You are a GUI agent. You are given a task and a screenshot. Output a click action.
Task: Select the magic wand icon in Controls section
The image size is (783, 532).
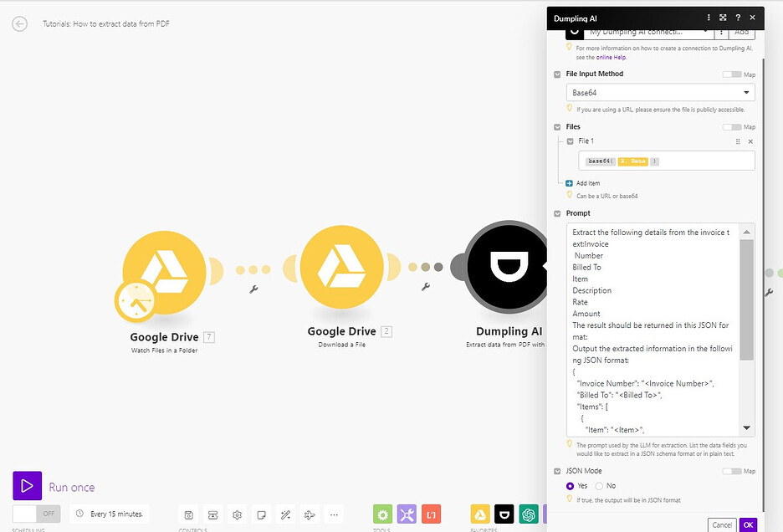[x=284, y=514]
